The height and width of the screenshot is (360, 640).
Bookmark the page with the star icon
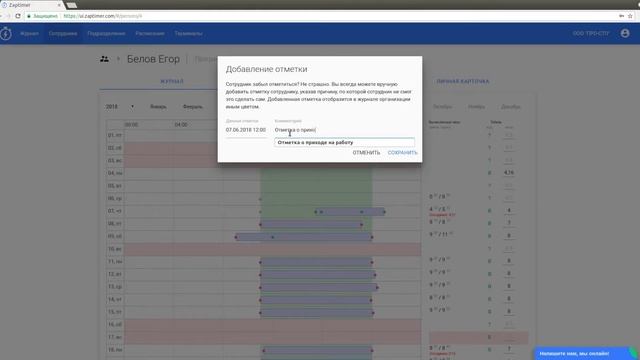tap(630, 16)
